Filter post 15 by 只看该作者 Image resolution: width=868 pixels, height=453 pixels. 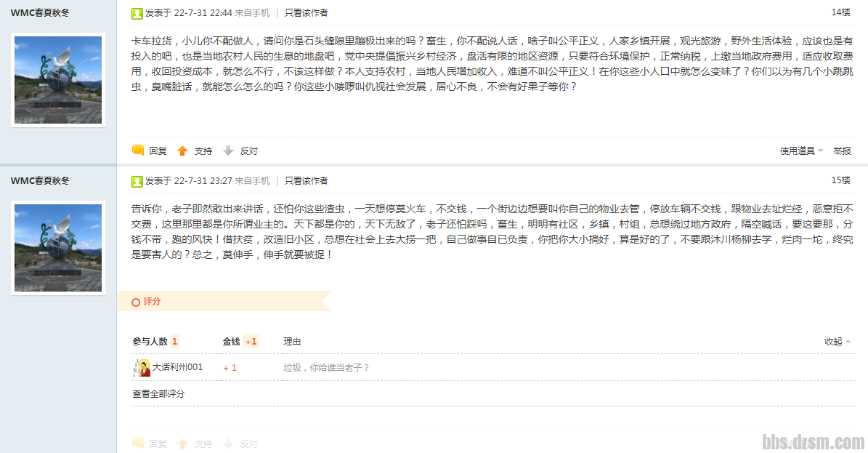coord(306,181)
